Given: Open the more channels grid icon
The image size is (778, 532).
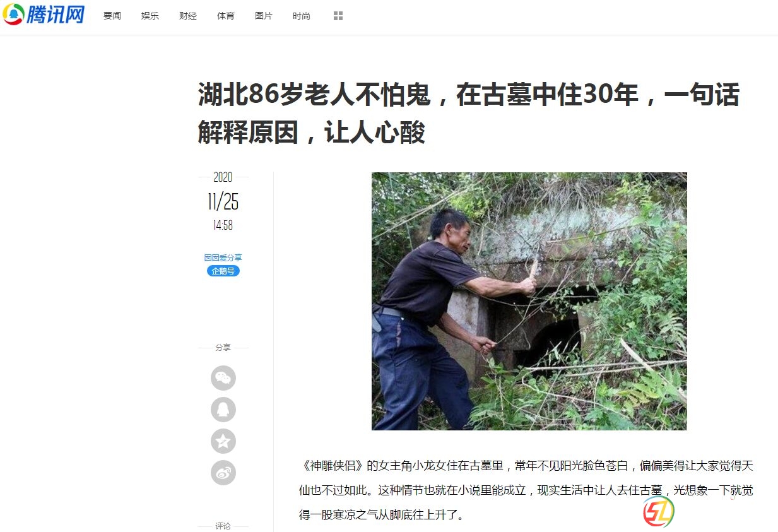Looking at the screenshot, I should [338, 16].
